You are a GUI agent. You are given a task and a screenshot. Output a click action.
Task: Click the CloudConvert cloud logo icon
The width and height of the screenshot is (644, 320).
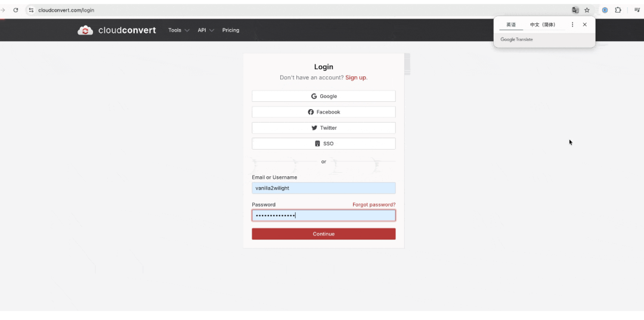point(85,30)
